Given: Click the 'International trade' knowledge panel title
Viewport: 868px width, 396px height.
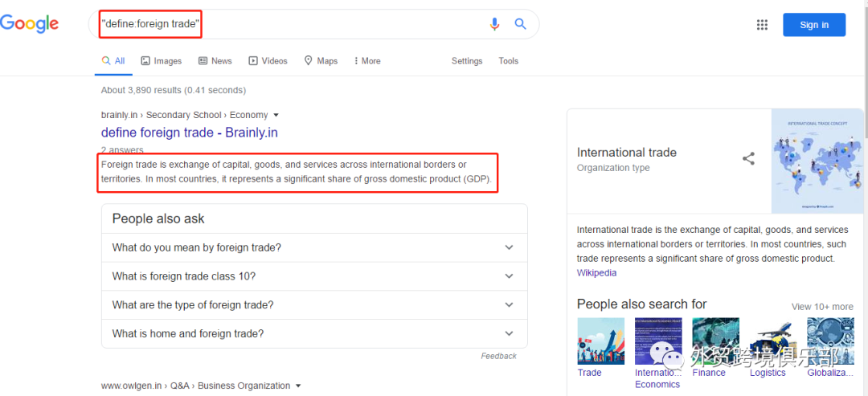Looking at the screenshot, I should point(627,153).
